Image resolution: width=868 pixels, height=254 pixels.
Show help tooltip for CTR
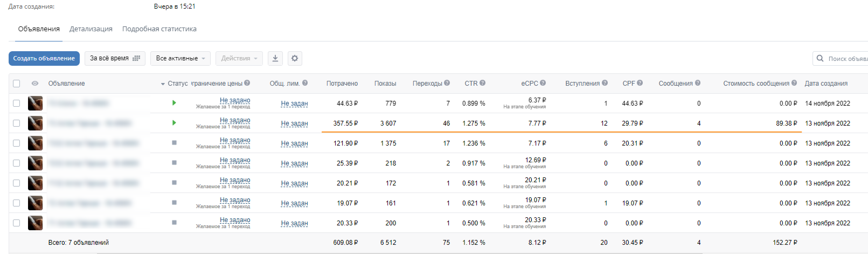click(483, 83)
